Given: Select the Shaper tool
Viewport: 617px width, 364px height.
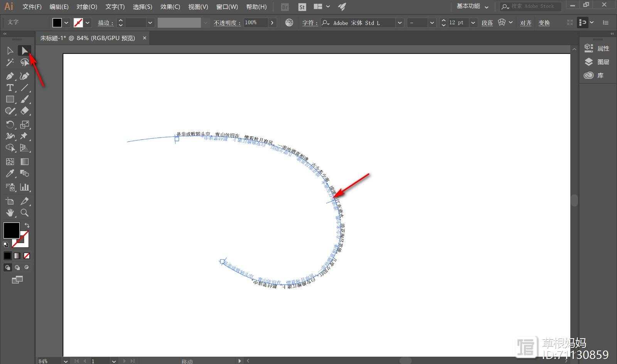Looking at the screenshot, I should tap(10, 111).
